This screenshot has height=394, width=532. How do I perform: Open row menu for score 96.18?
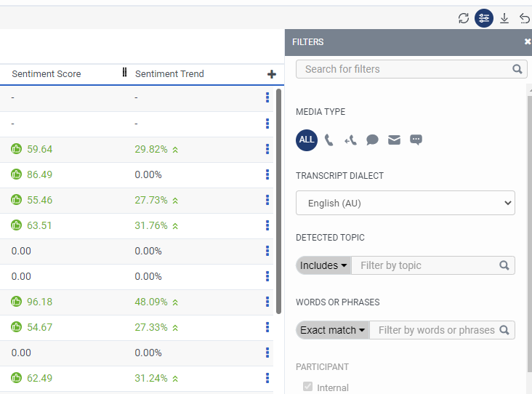coord(267,302)
